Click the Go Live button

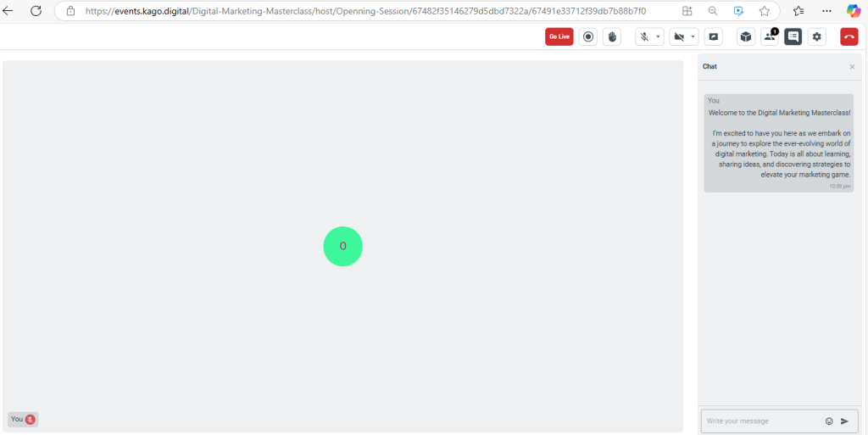[559, 36]
